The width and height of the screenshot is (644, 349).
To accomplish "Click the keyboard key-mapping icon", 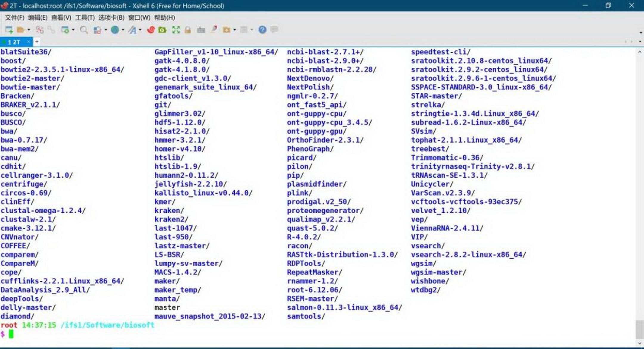I will [x=201, y=30].
